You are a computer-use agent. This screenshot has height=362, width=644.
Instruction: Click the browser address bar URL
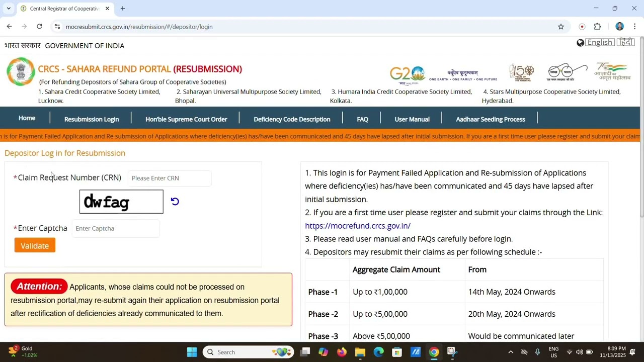point(139,27)
